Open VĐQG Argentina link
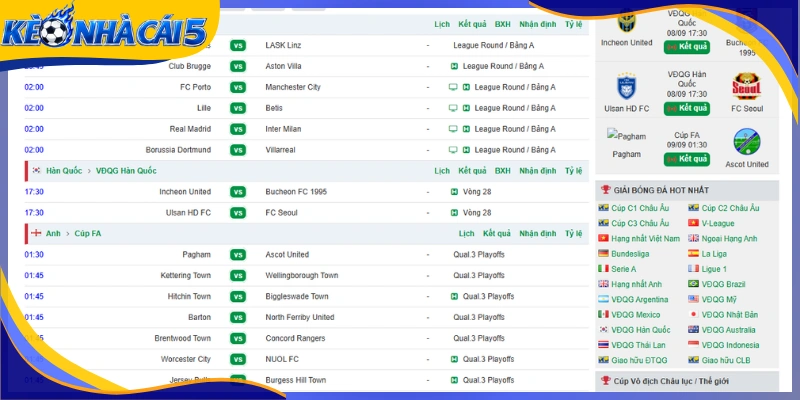 [x=639, y=299]
